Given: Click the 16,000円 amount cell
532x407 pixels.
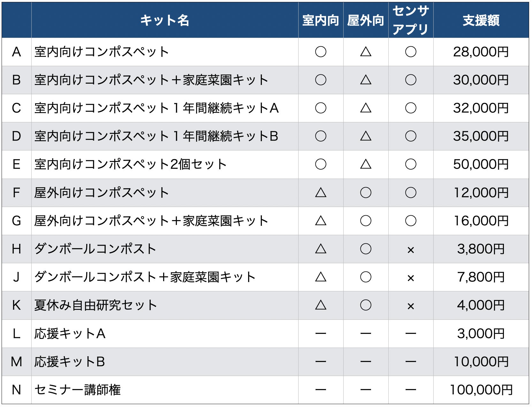Looking at the screenshot, I should (481, 221).
